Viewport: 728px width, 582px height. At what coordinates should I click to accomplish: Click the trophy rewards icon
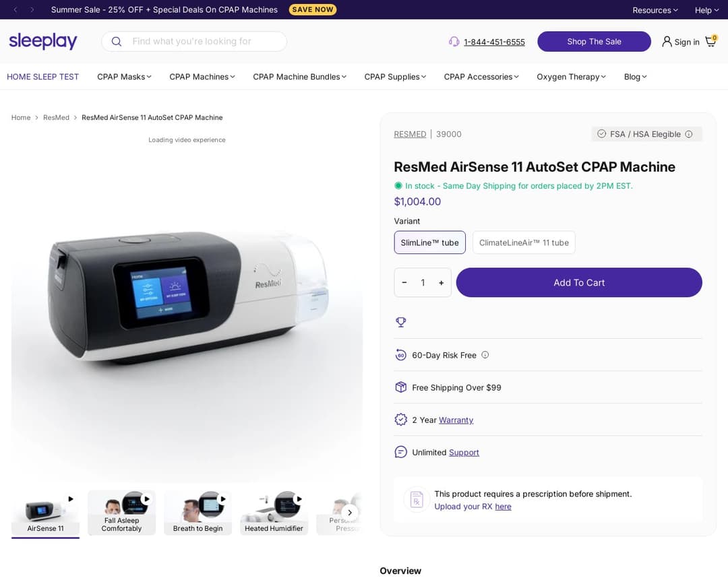tap(401, 322)
